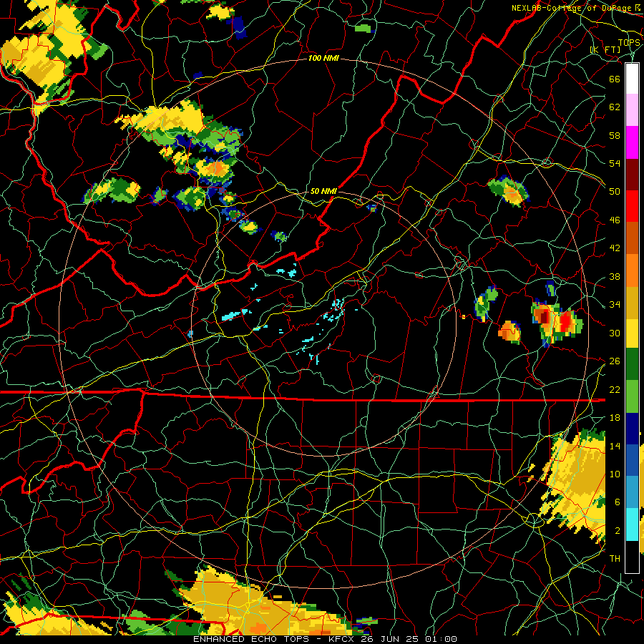Screen dimensions: 644x644
Task: Click the navy blue legend swatch
Action: point(632,428)
